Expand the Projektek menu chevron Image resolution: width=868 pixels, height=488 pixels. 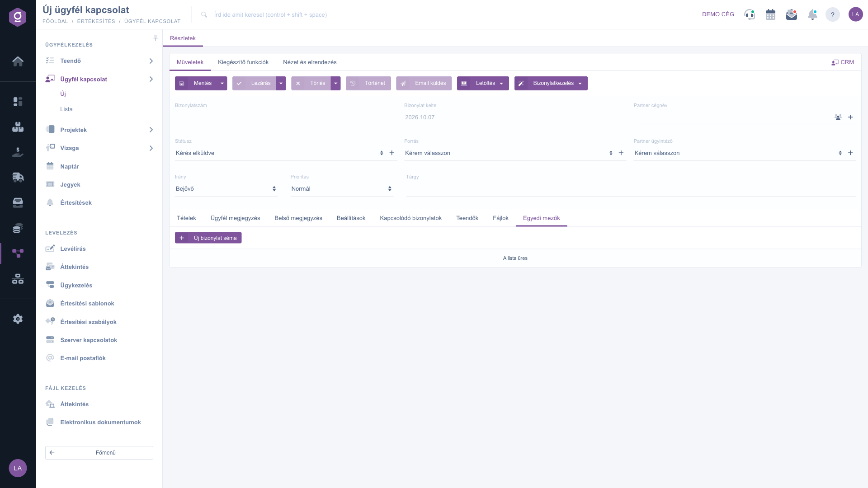(x=151, y=130)
